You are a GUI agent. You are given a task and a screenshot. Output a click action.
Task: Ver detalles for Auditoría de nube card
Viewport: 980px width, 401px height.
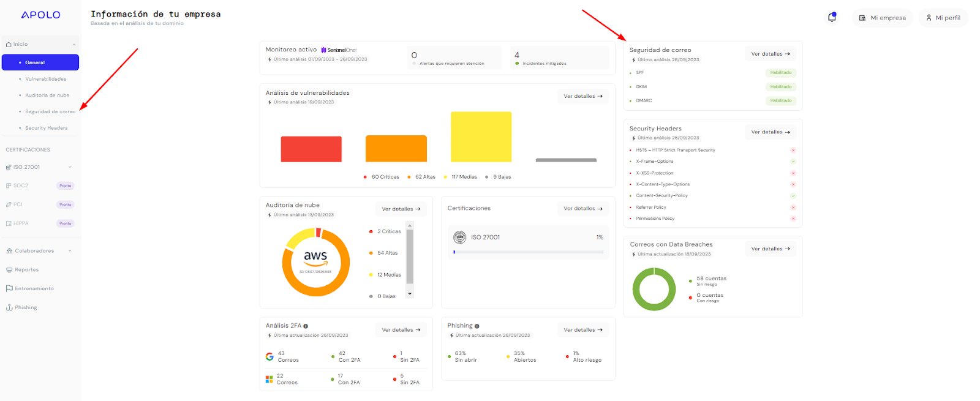tap(401, 209)
